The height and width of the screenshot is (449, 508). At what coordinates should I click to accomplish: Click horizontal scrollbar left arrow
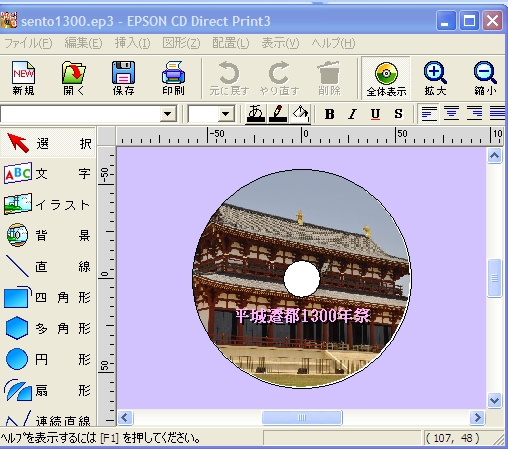coord(125,417)
